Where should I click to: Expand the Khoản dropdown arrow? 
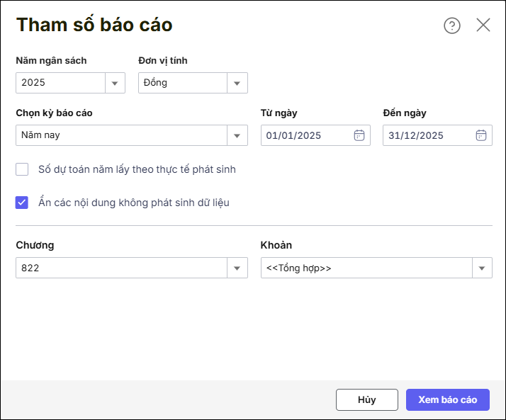482,268
